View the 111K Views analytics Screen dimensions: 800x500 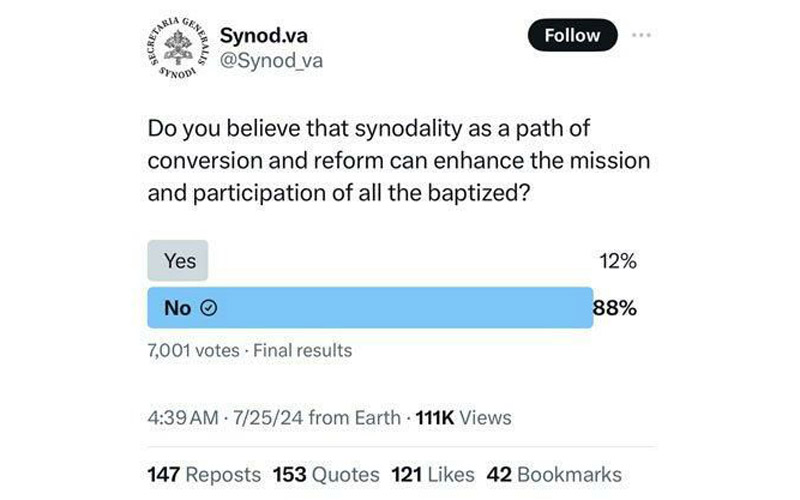click(463, 417)
